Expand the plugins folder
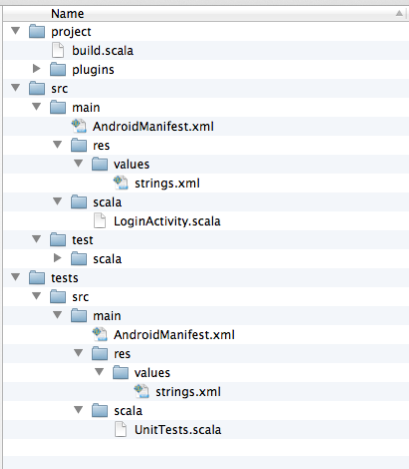This screenshot has width=409, height=469. [x=36, y=69]
